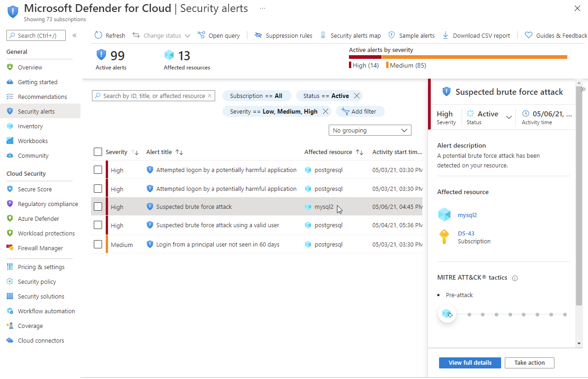This screenshot has width=588, height=379.
Task: Click the Overview shield icon in the sidebar
Action: point(10,67)
